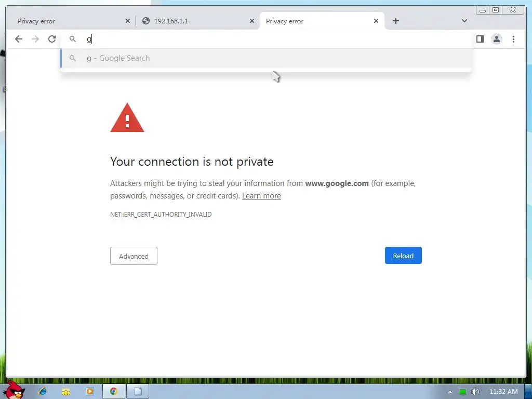Screen dimensions: 532x399
Task: Open the file explorer folder in taskbar
Action: point(66,392)
